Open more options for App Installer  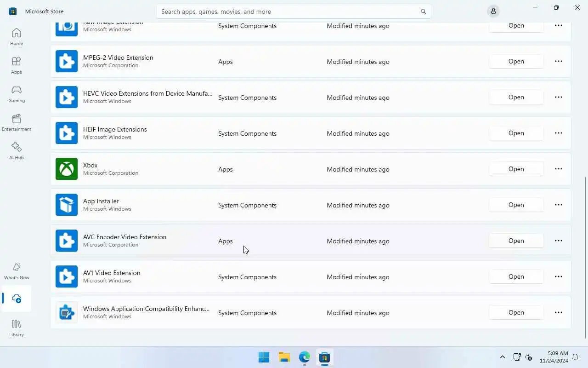[559, 205]
